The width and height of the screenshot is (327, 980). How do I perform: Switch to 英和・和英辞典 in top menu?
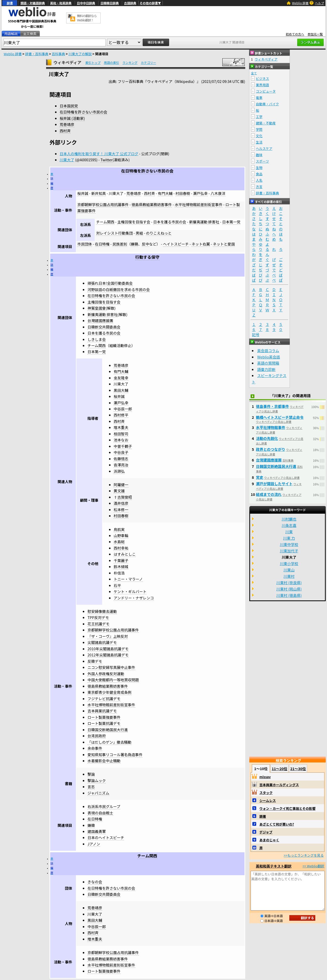61,3
